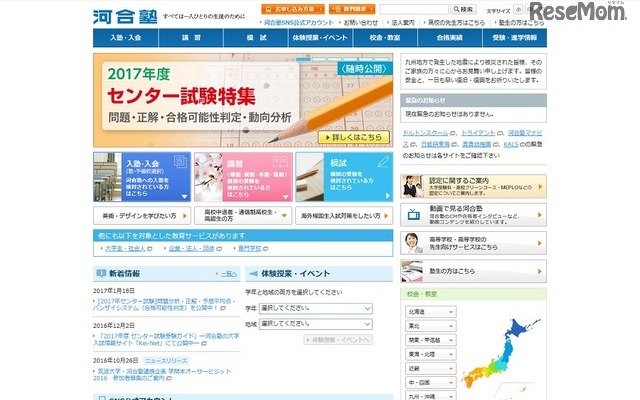Click the ニュースリリース tag

tap(167, 361)
